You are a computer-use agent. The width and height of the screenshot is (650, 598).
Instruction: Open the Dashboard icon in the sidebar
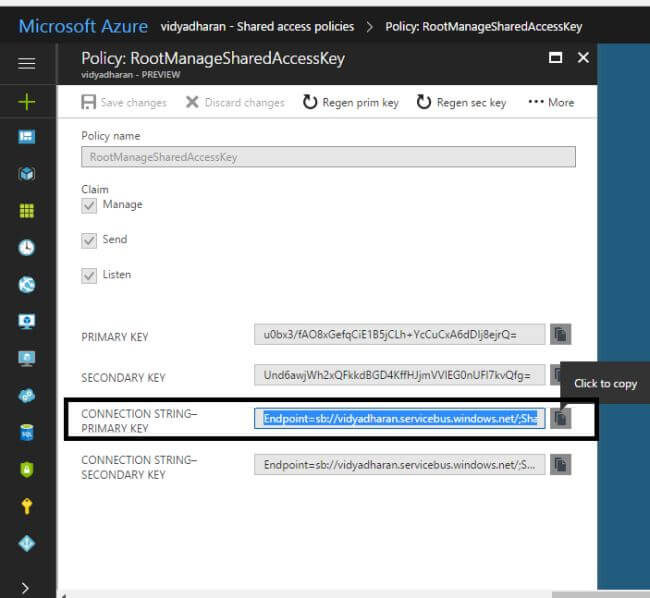click(x=27, y=137)
